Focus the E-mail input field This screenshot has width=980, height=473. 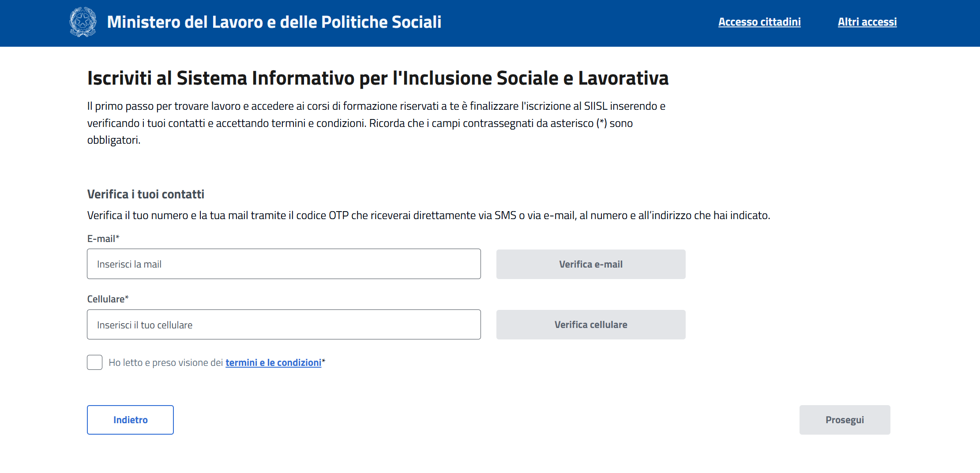tap(284, 264)
